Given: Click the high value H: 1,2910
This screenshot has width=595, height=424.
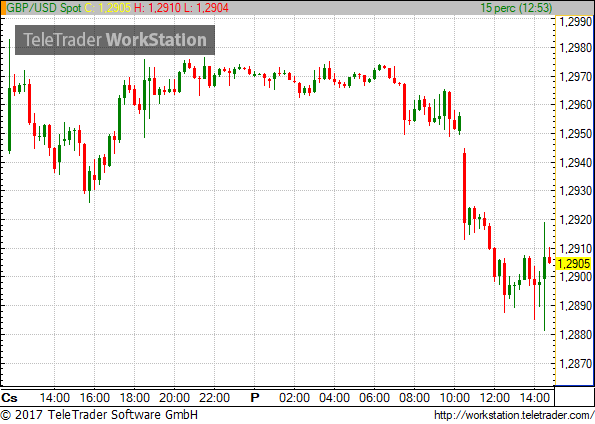Looking at the screenshot, I should [157, 8].
